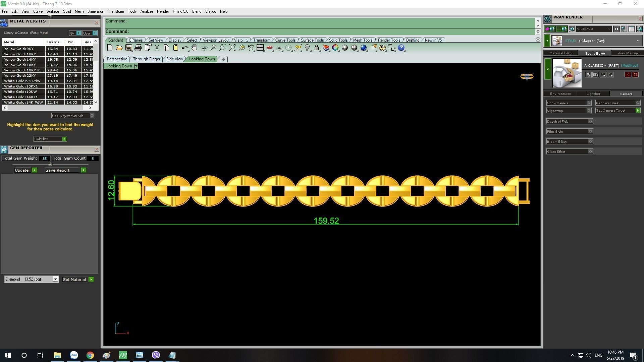Toggle Film Grain option
The width and height of the screenshot is (644, 362).
click(570, 131)
